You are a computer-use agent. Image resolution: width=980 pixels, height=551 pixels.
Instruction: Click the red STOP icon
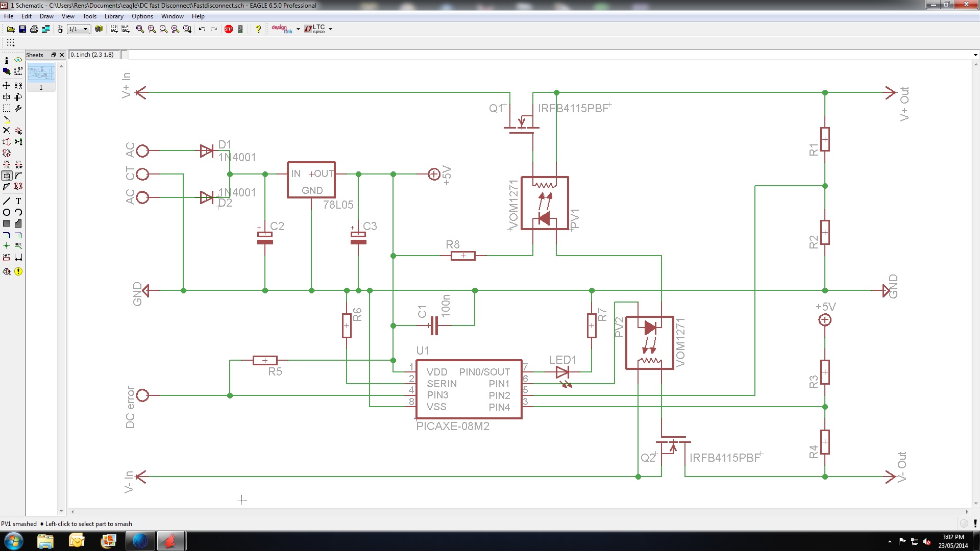coord(229,29)
